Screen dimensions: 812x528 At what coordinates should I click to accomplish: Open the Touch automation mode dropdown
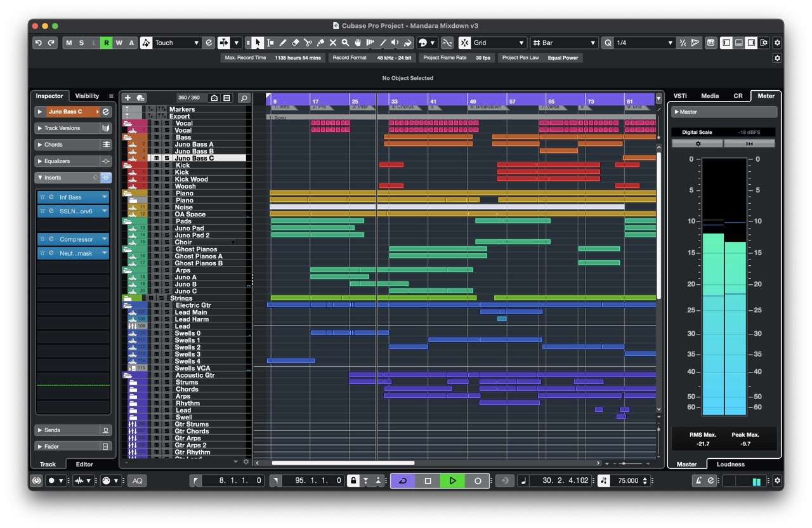pos(177,43)
